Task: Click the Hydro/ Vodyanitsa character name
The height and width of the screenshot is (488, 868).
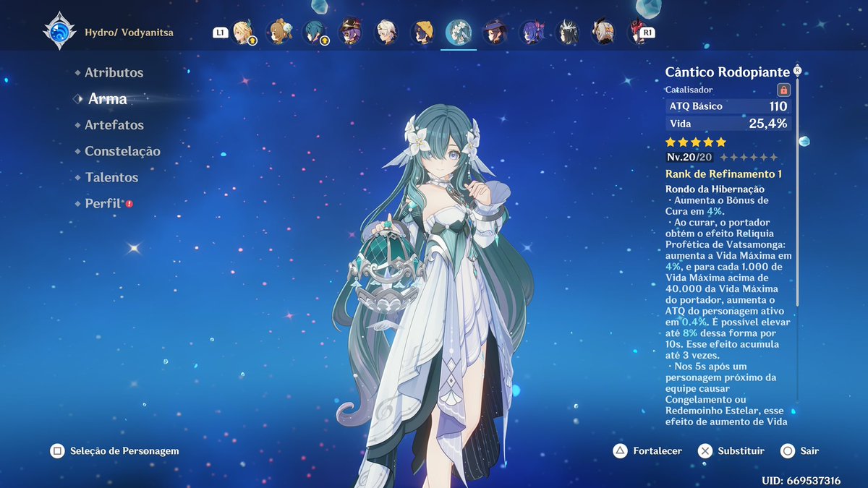Action: point(129,33)
